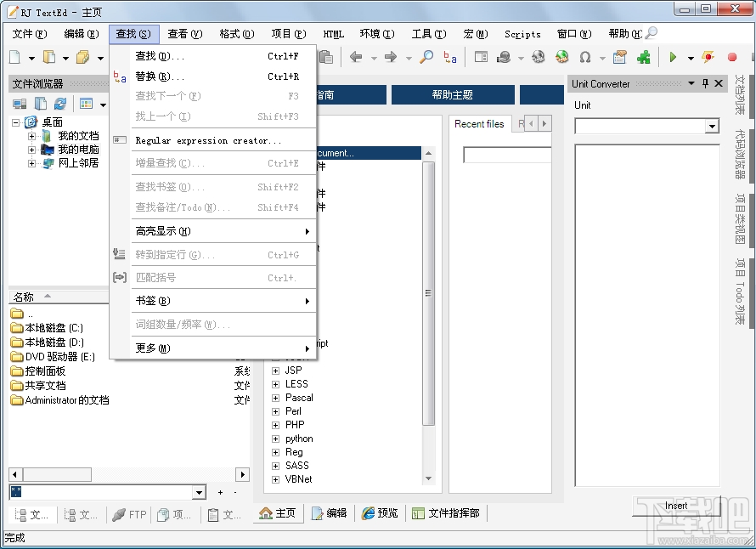756x549 pixels.
Task: Switch to the Recent files tab
Action: [479, 124]
